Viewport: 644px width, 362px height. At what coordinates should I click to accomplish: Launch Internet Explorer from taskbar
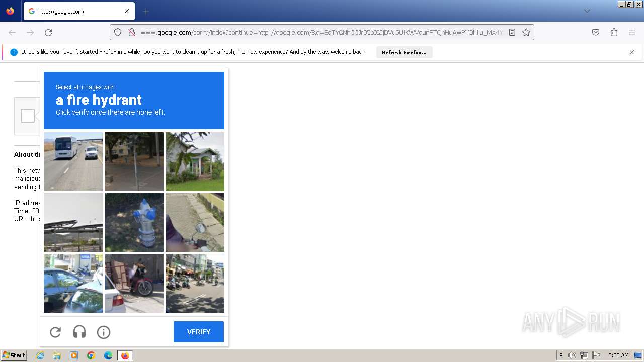pos(40,355)
